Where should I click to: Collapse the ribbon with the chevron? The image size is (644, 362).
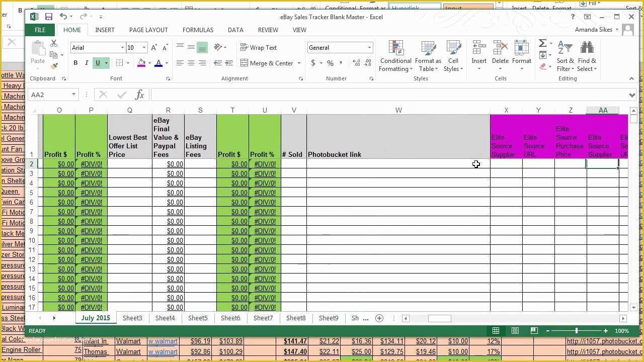click(631, 78)
